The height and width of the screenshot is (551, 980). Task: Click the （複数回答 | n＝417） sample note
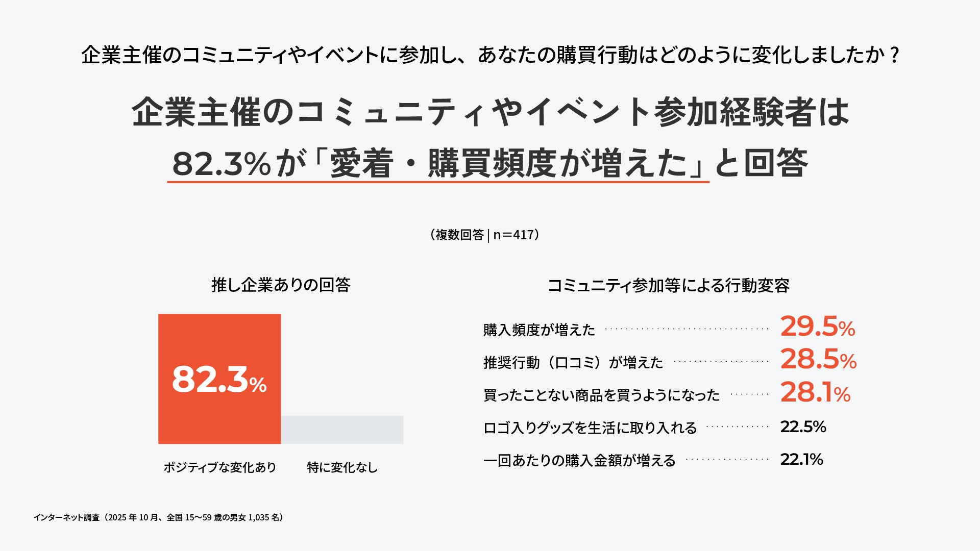point(485,235)
